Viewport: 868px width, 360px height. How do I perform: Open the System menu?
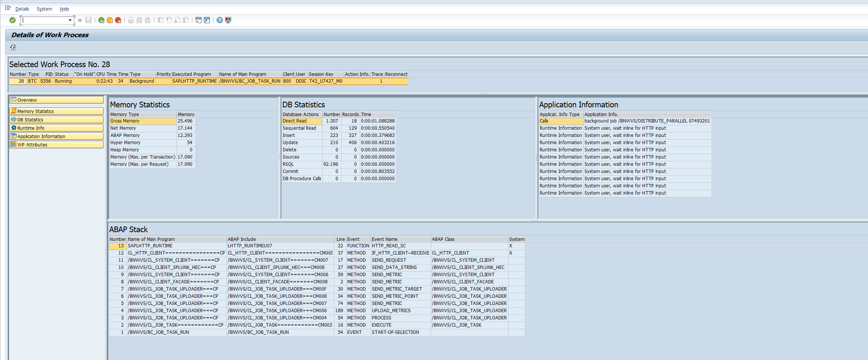tap(44, 9)
